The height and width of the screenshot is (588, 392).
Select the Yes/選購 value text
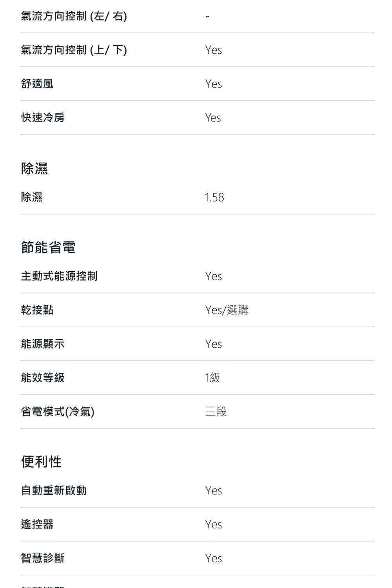click(227, 310)
